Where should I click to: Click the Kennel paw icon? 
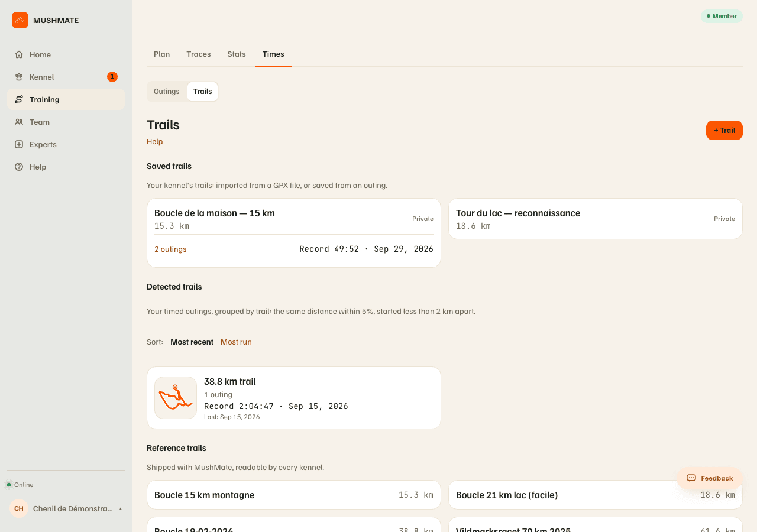pyautogui.click(x=19, y=77)
